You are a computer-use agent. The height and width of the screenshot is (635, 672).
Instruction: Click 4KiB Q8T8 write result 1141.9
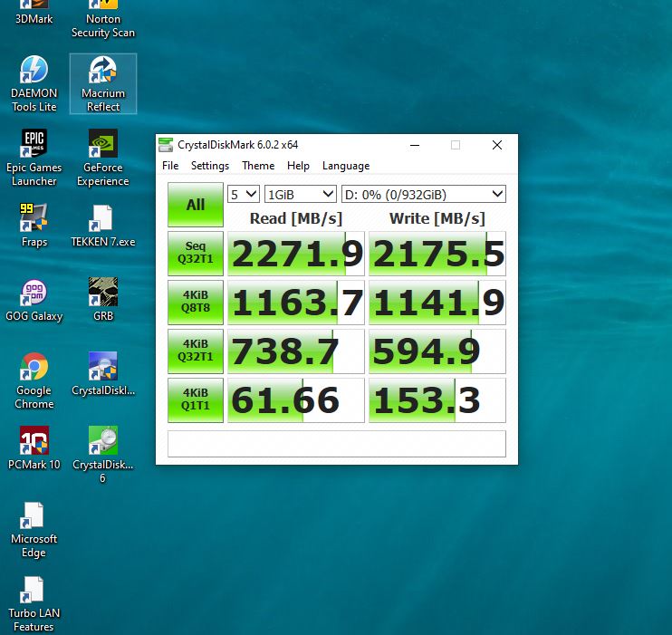437,303
